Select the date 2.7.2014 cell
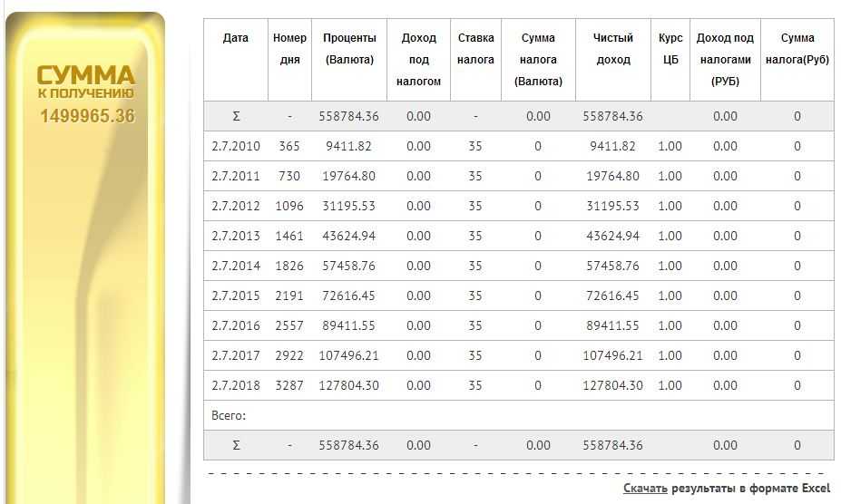The image size is (841, 504). click(x=236, y=266)
